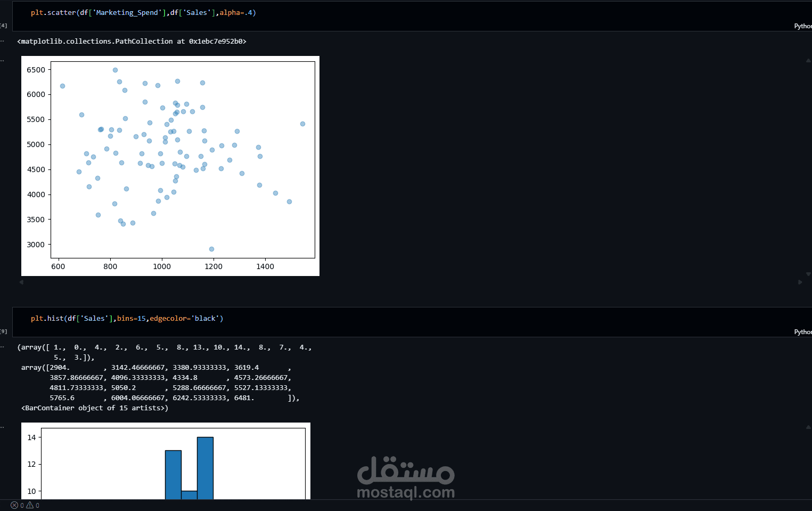Click the errors count icon in status bar

(x=14, y=505)
